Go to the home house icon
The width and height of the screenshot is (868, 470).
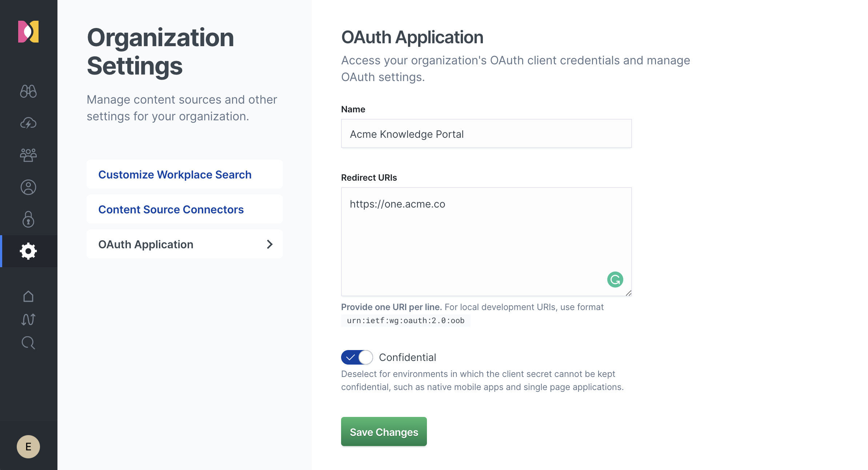[x=28, y=296]
